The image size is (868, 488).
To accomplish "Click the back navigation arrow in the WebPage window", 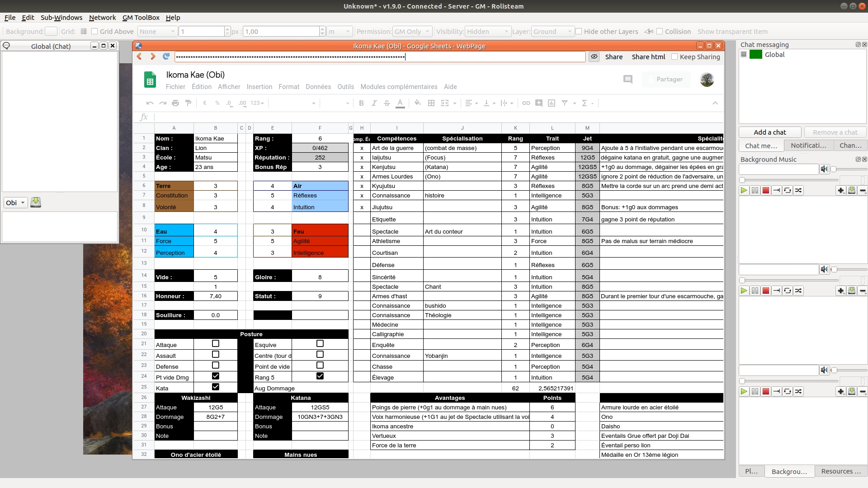I will 140,56.
